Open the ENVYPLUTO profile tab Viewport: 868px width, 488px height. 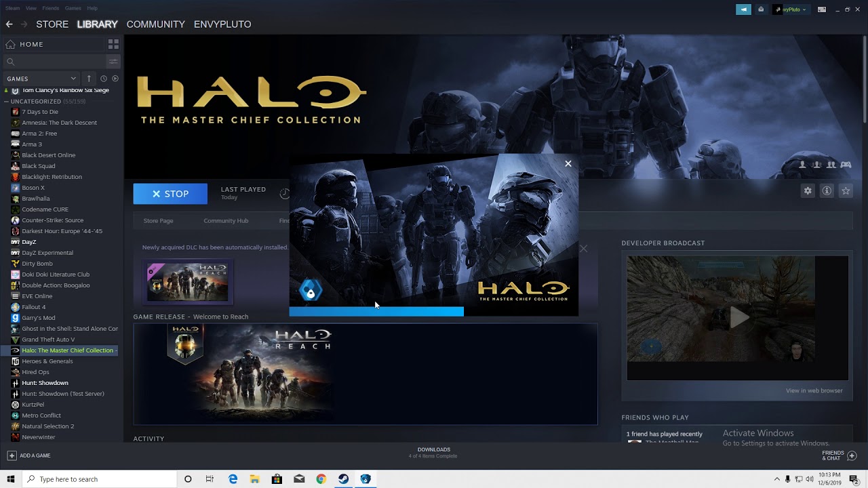click(x=222, y=24)
